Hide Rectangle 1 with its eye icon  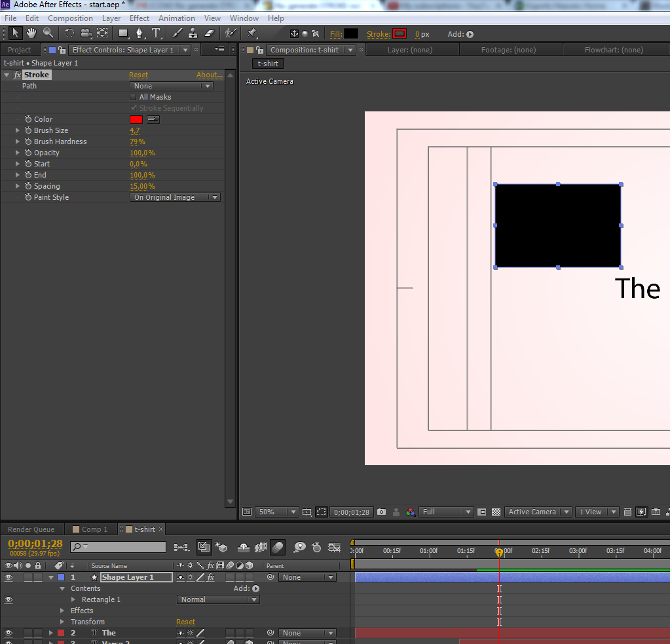[8, 599]
